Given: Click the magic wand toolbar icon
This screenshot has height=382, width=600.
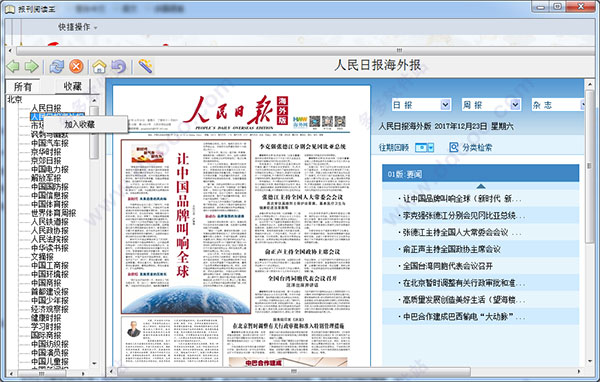Looking at the screenshot, I should tap(145, 67).
